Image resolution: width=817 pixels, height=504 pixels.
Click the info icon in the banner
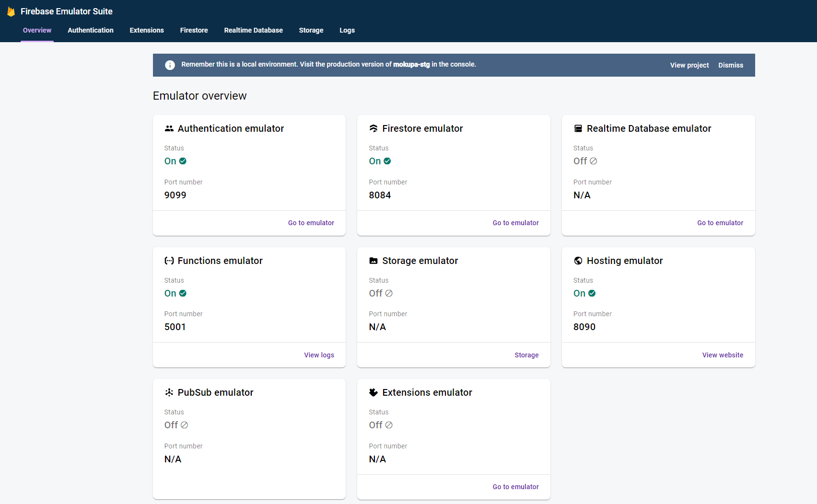[170, 65]
